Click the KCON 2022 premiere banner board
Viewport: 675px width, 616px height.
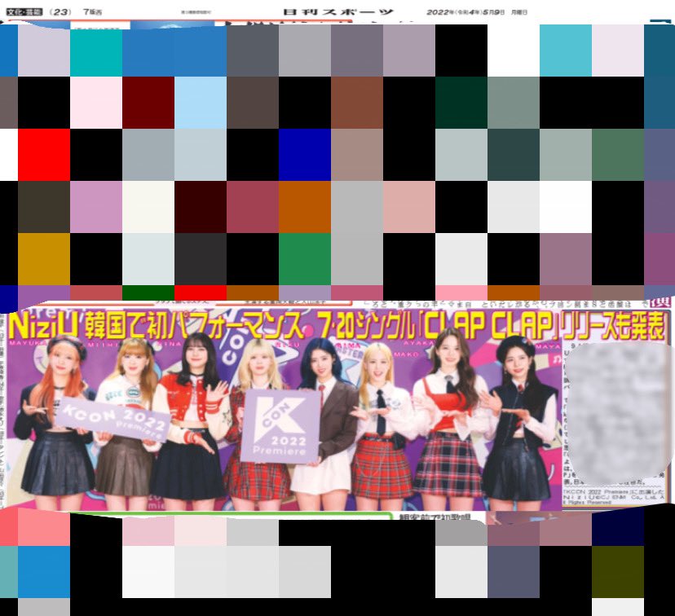[x=112, y=419]
